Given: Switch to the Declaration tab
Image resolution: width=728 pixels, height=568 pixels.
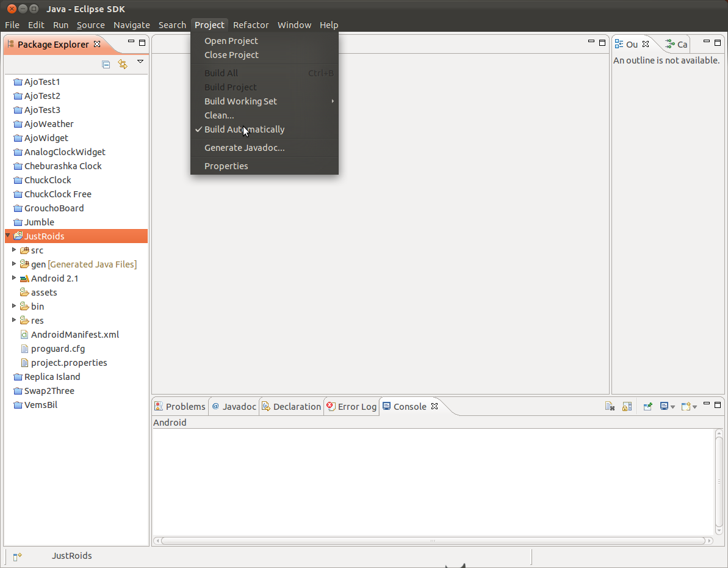Looking at the screenshot, I should pos(292,406).
